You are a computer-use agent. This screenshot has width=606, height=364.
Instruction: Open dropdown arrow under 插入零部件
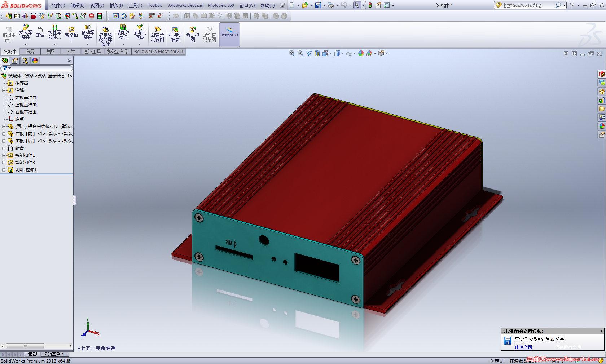(x=26, y=44)
